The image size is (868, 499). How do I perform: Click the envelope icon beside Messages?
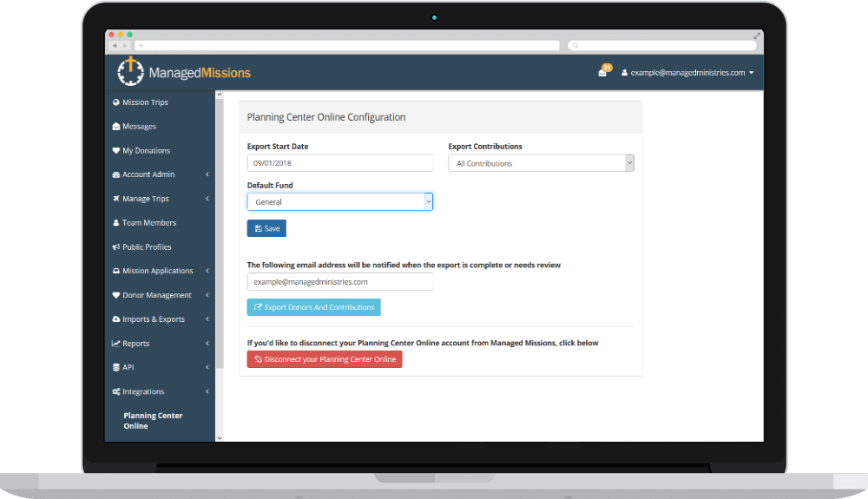coord(115,126)
